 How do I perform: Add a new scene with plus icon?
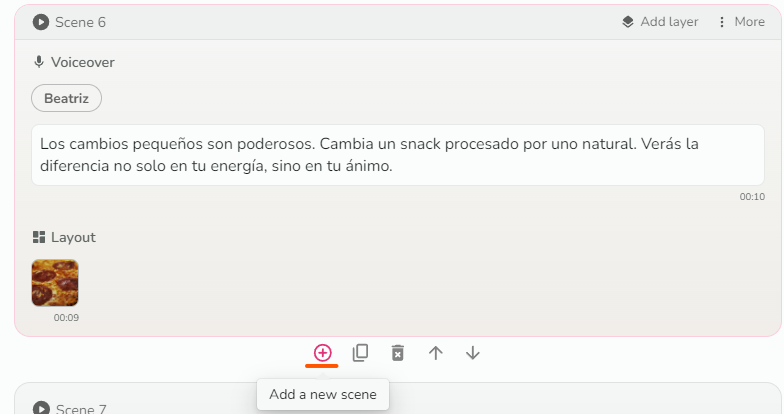(x=322, y=353)
